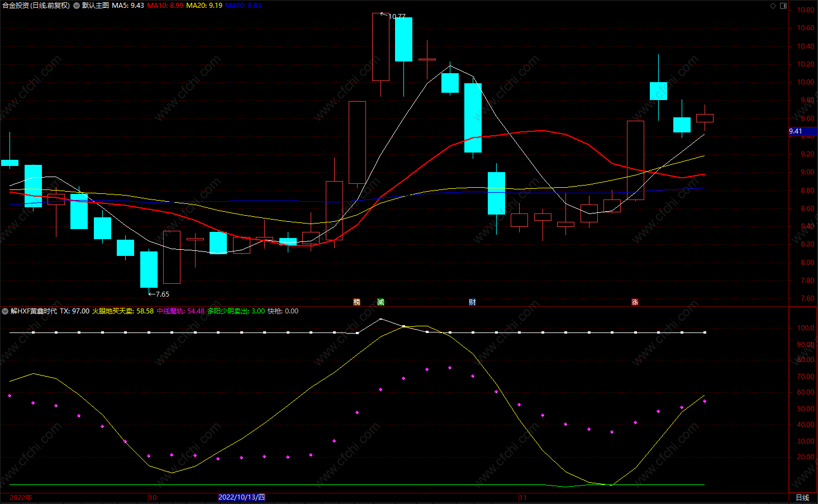This screenshot has height=504, width=818.
Task: Click the 2022年 label on time axis
Action: (x=21, y=498)
